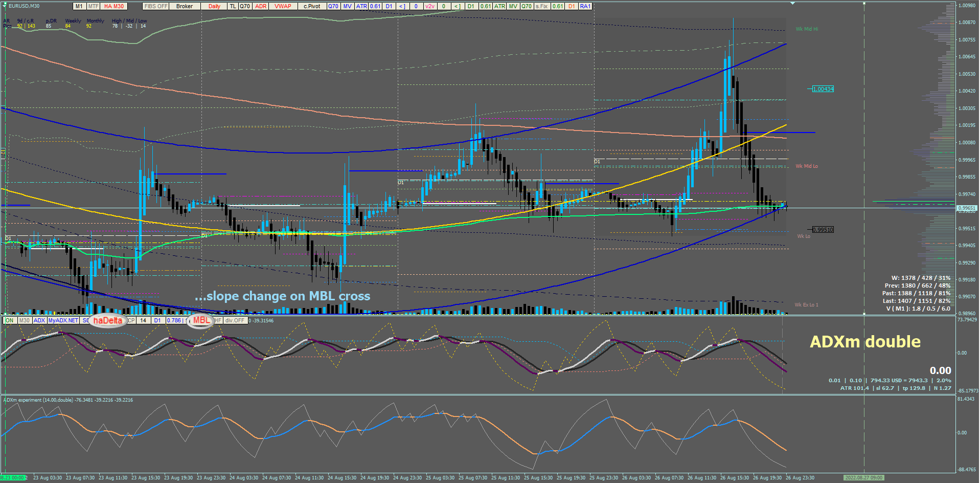Click the orange D1 button
The width and height of the screenshot is (980, 483).
tap(572, 6)
